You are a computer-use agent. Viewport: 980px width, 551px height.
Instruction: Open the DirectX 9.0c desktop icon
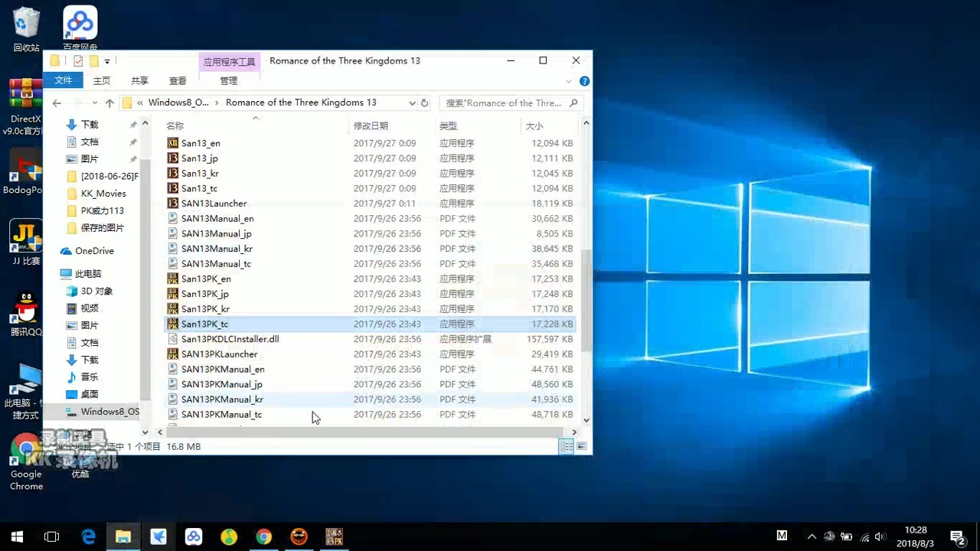tap(26, 107)
